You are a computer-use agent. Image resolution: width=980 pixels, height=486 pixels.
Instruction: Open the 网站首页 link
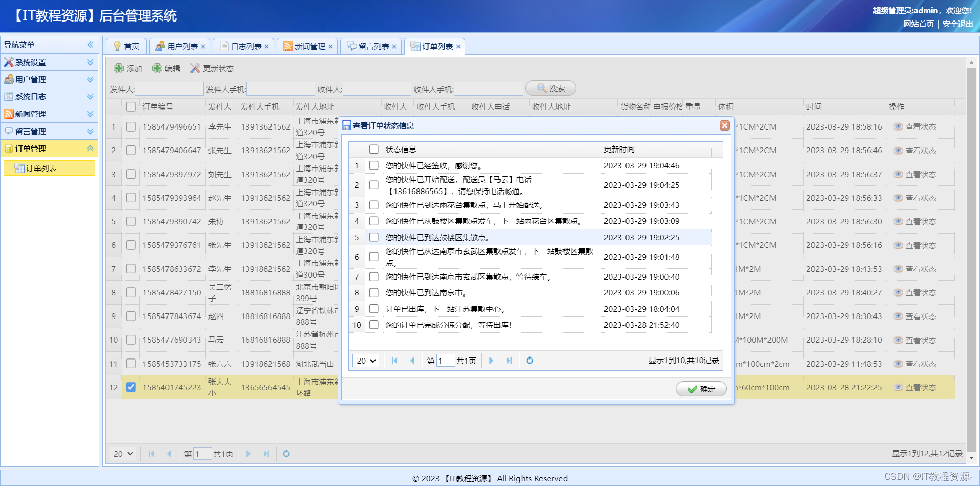click(x=919, y=24)
